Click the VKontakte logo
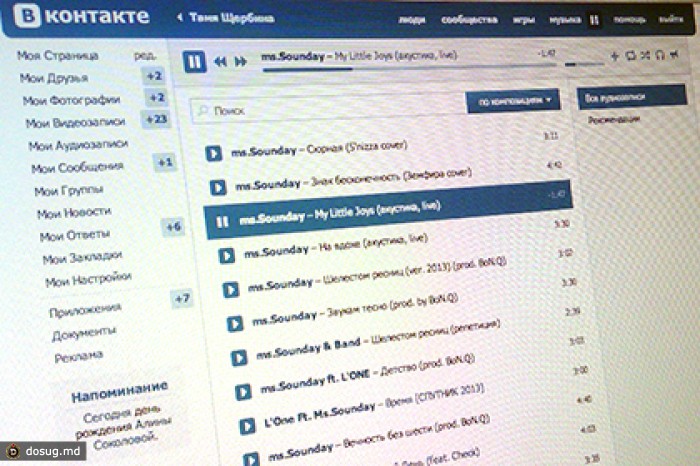 (x=82, y=16)
